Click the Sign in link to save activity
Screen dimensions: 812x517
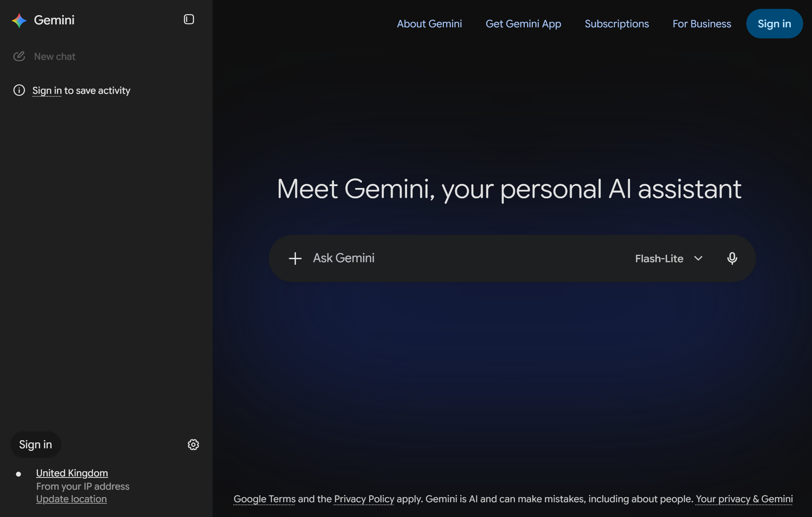[47, 90]
